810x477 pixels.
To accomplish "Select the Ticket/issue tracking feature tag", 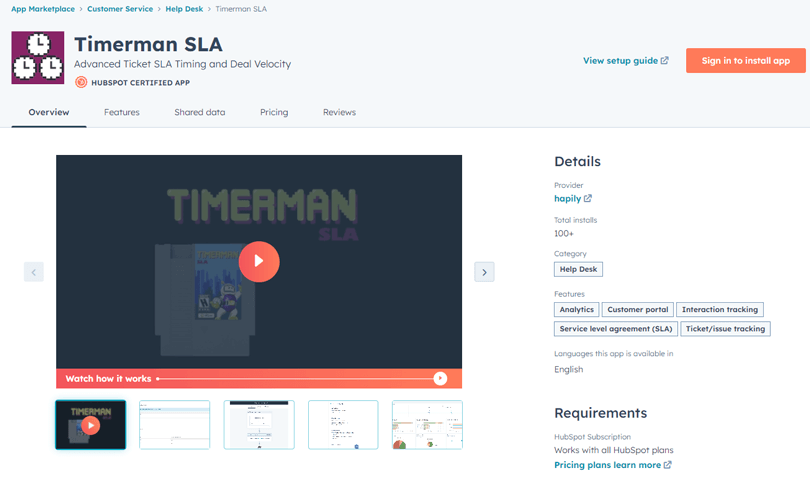I will [x=725, y=329].
